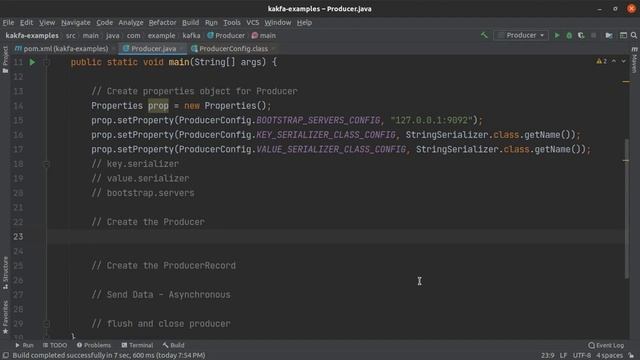640x360 pixels.
Task: Click the 23:9 cursor position indicator
Action: 547,355
